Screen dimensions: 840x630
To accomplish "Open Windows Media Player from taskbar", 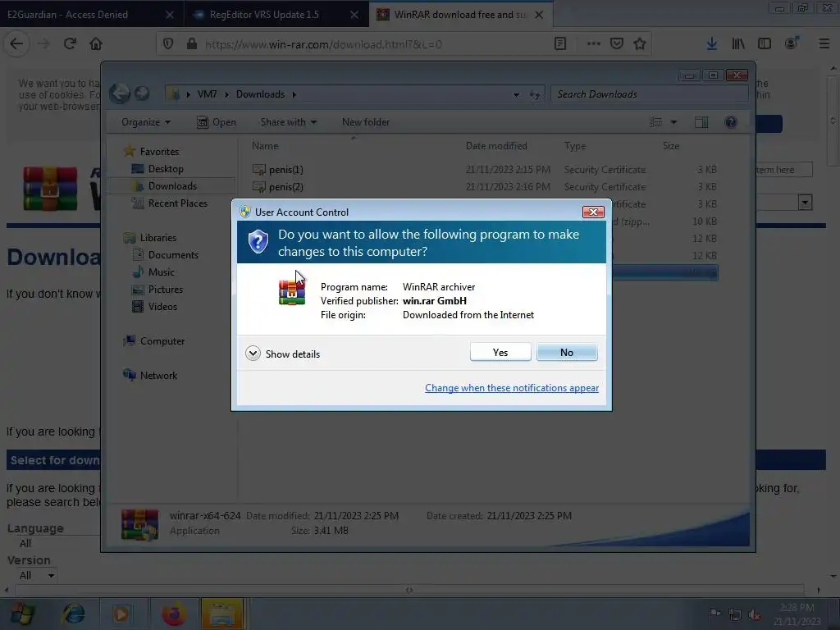I will tap(121, 614).
